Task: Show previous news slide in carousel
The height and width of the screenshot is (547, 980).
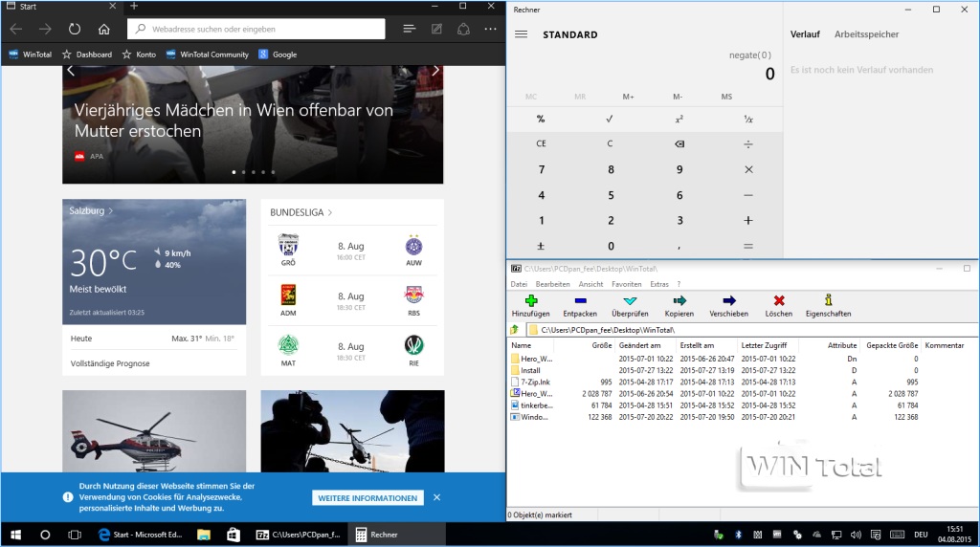Action: pyautogui.click(x=71, y=71)
